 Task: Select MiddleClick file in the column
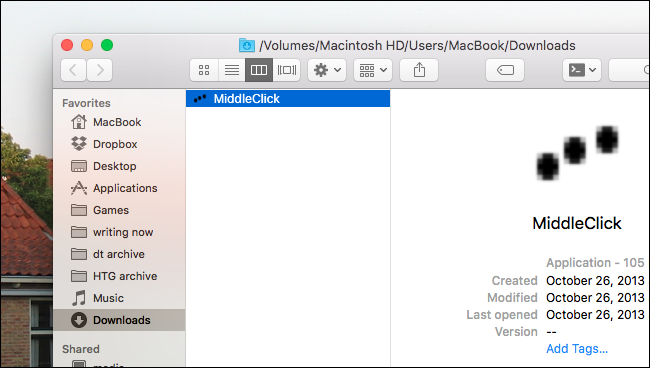(288, 99)
